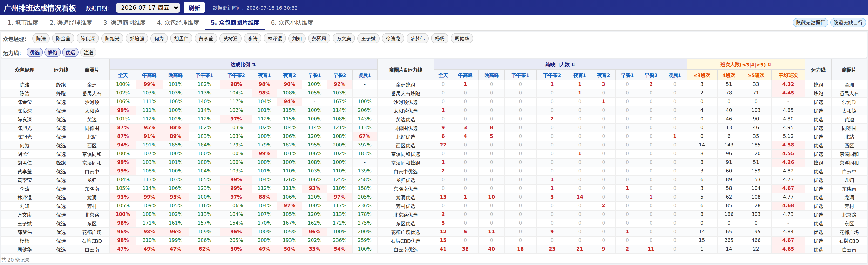Image resolution: width=868 pixels, height=265 pixels.
Task: Click 隐藏无缺口行 button
Action: 848,23
